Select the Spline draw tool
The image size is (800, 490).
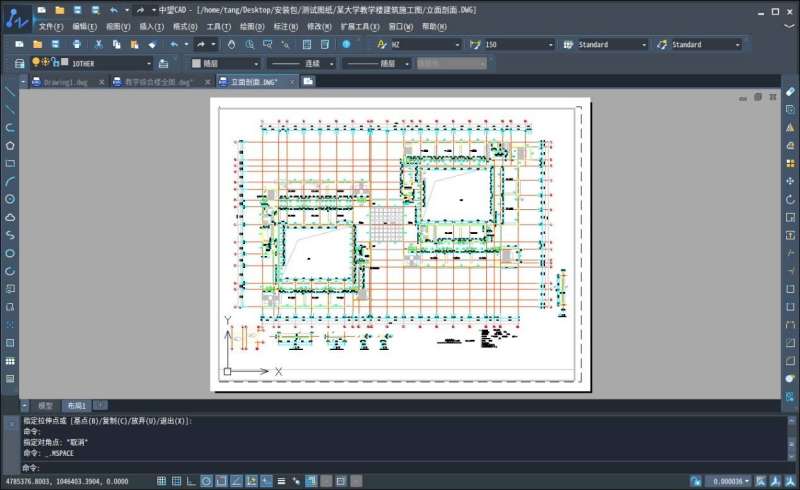click(x=10, y=235)
